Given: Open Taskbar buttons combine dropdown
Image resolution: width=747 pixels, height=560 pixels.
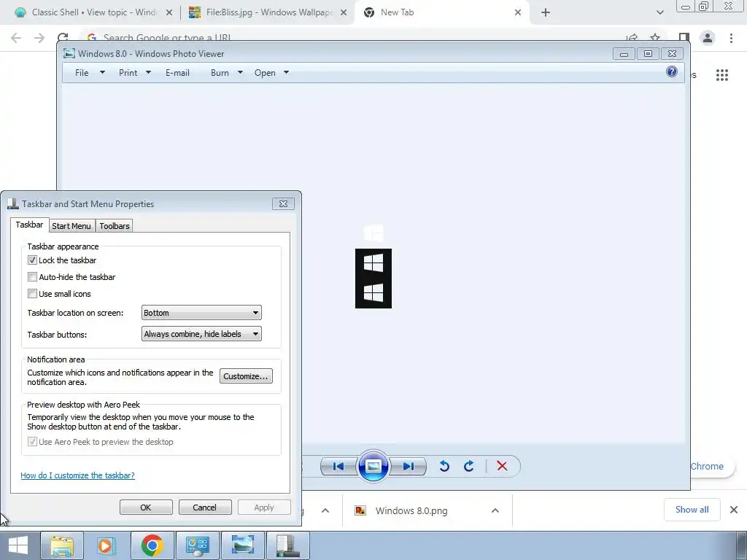Looking at the screenshot, I should point(201,334).
